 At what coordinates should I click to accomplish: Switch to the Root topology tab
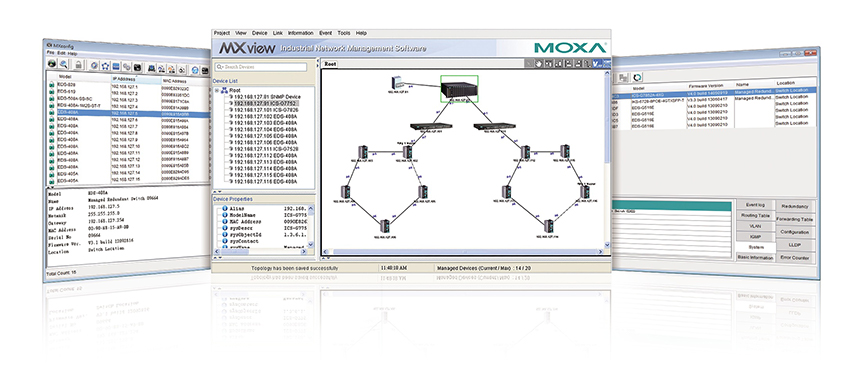[330, 64]
